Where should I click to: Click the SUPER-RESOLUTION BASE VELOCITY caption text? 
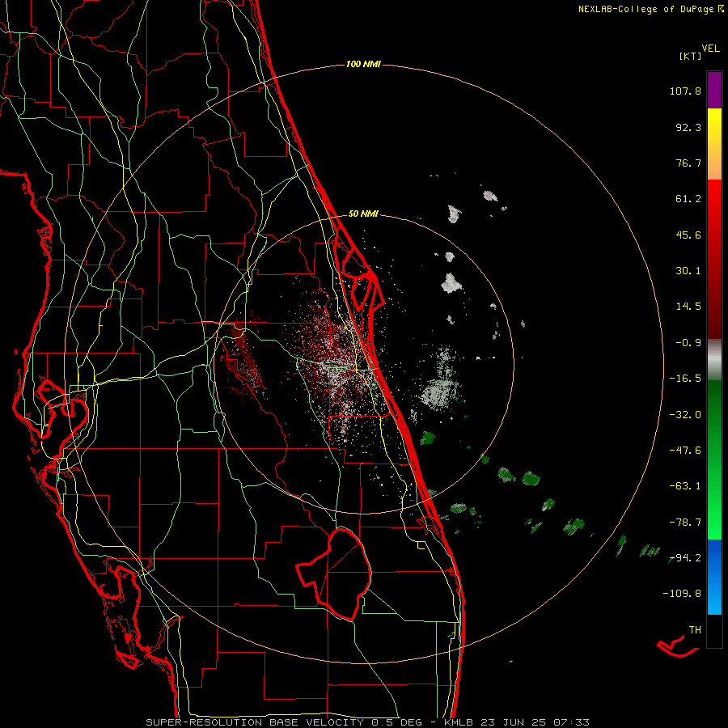tap(255, 722)
